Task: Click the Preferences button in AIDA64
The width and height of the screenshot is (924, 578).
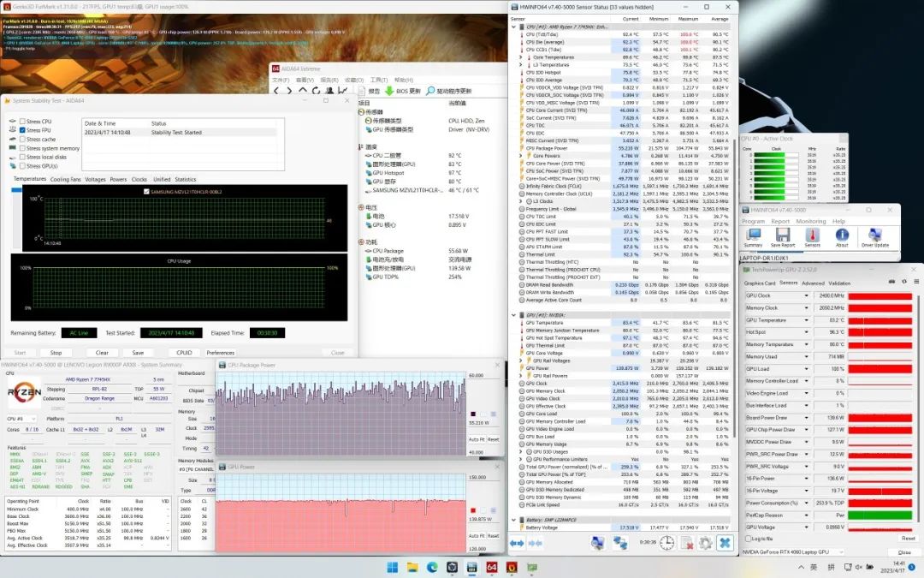Action: pos(220,353)
